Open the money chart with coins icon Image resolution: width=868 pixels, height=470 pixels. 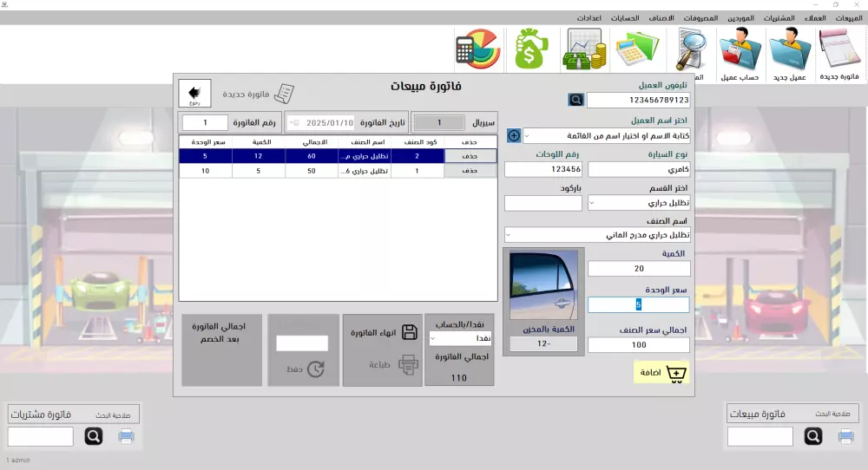[584, 49]
